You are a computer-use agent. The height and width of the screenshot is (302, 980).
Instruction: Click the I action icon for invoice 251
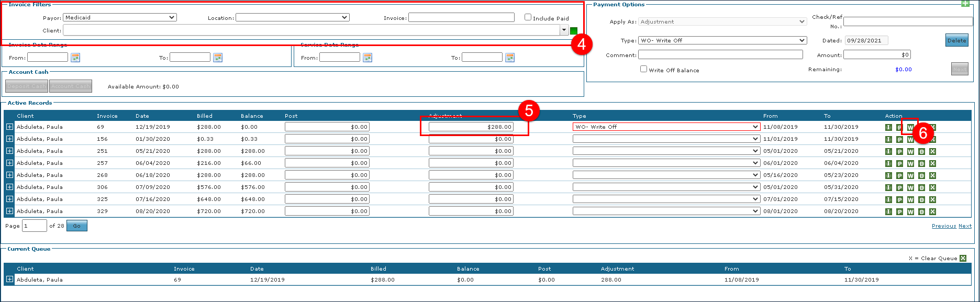[888, 151]
